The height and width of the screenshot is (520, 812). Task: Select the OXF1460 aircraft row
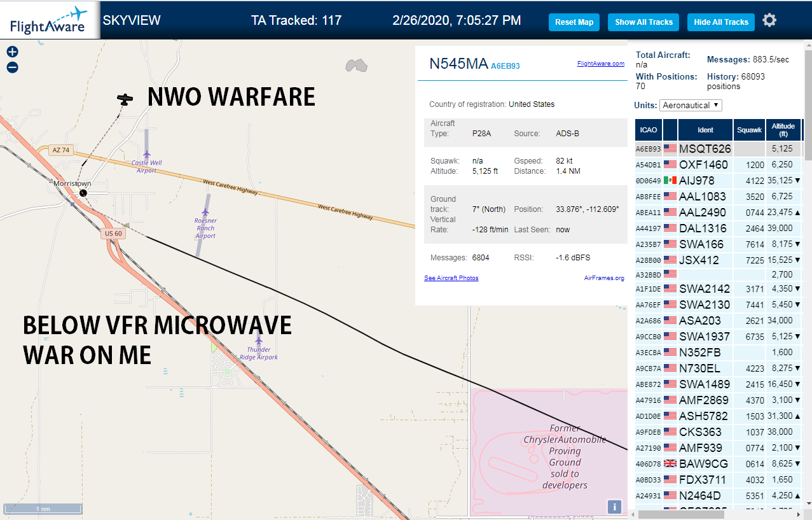pyautogui.click(x=719, y=164)
